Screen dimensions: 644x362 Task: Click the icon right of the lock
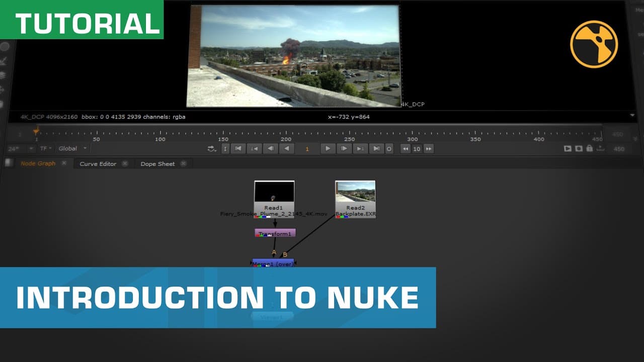coord(600,149)
